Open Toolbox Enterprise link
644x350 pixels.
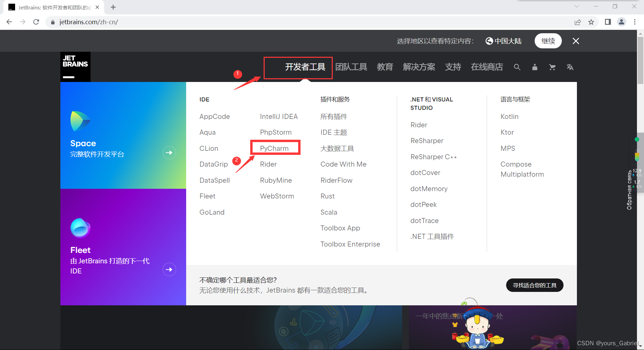coord(350,244)
